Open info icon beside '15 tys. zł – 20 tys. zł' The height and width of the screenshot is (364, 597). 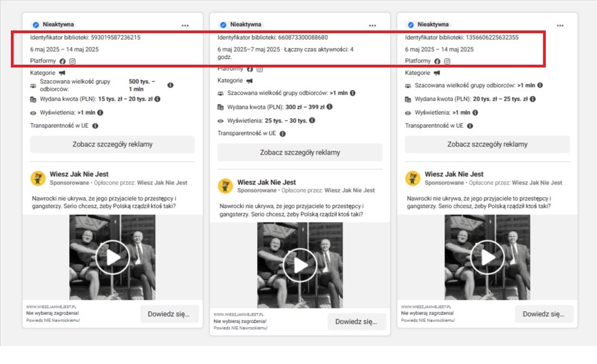tap(157, 99)
